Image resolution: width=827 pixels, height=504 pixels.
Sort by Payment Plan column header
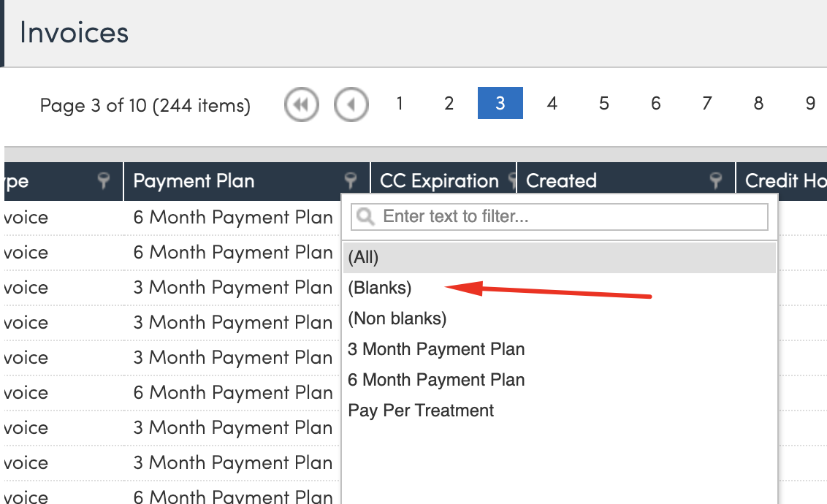(194, 181)
